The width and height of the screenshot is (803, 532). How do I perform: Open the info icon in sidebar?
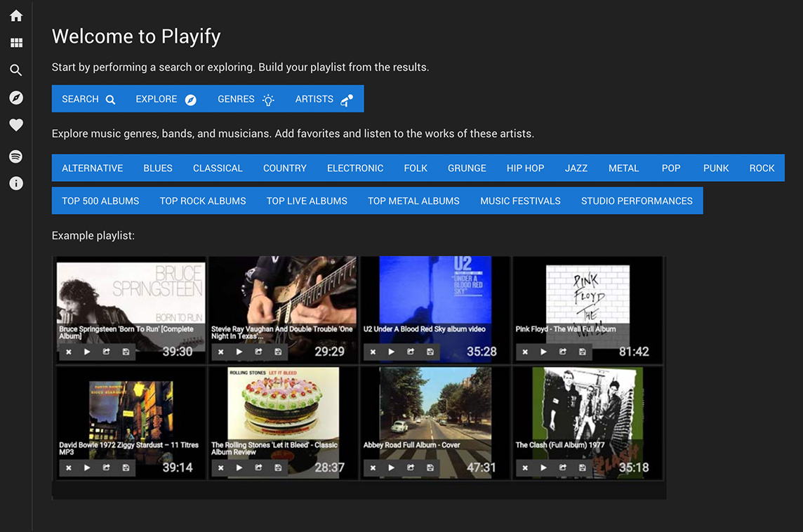pyautogui.click(x=16, y=183)
